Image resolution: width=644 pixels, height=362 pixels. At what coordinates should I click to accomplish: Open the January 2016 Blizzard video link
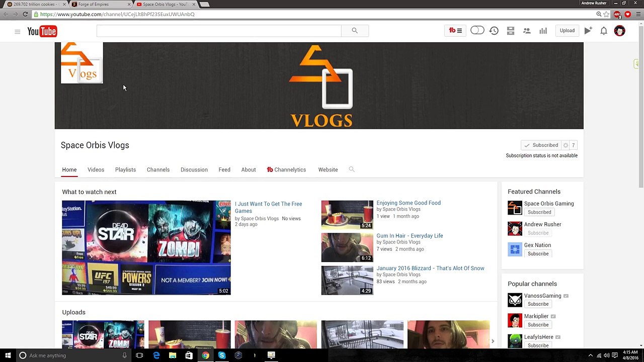[430, 268]
